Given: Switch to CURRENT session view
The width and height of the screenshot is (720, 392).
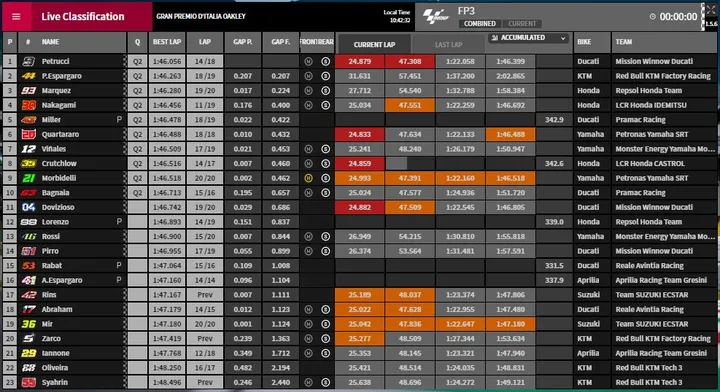Looking at the screenshot, I should tap(522, 23).
